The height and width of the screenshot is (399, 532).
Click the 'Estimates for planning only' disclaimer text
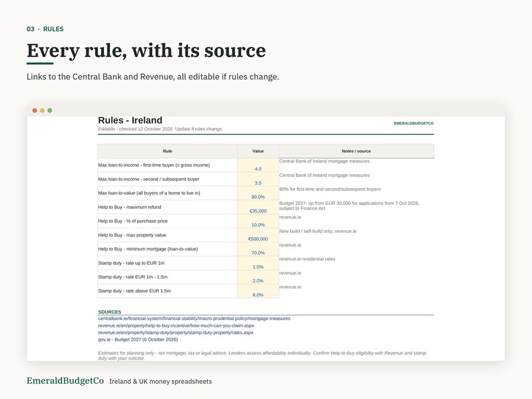(x=262, y=355)
